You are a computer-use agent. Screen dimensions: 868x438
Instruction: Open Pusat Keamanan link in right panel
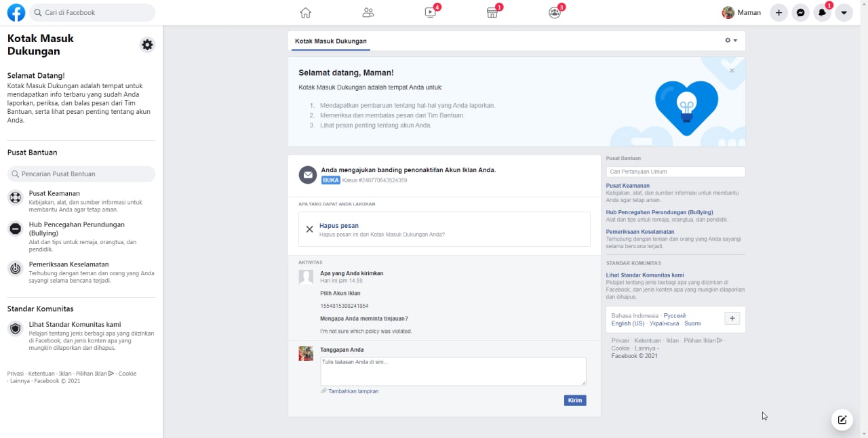point(628,186)
